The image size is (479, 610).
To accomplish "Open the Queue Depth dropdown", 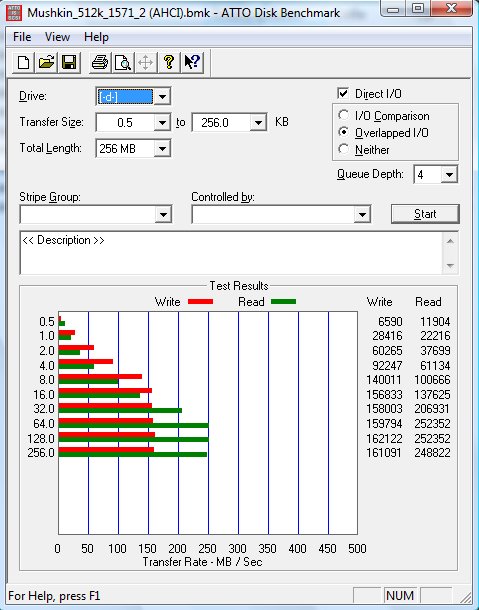I will (449, 175).
